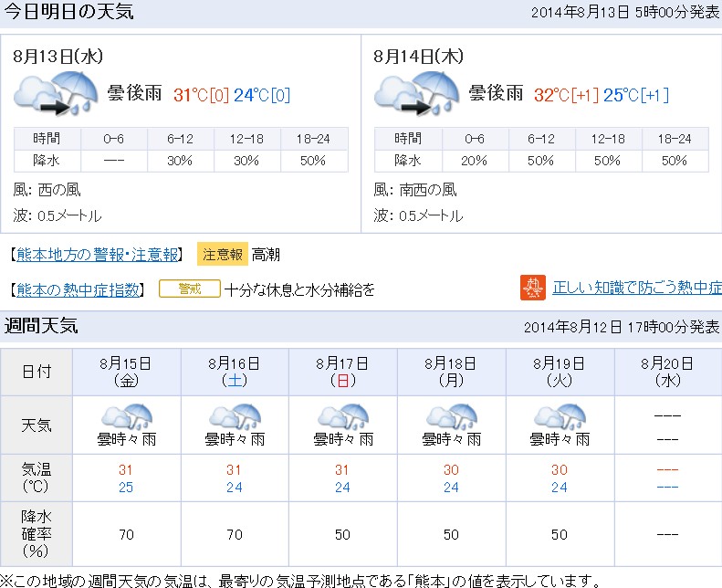This screenshot has height=588, width=722.
Task: Click the weather icon for 8月16日 (土)
Action: 235,417
